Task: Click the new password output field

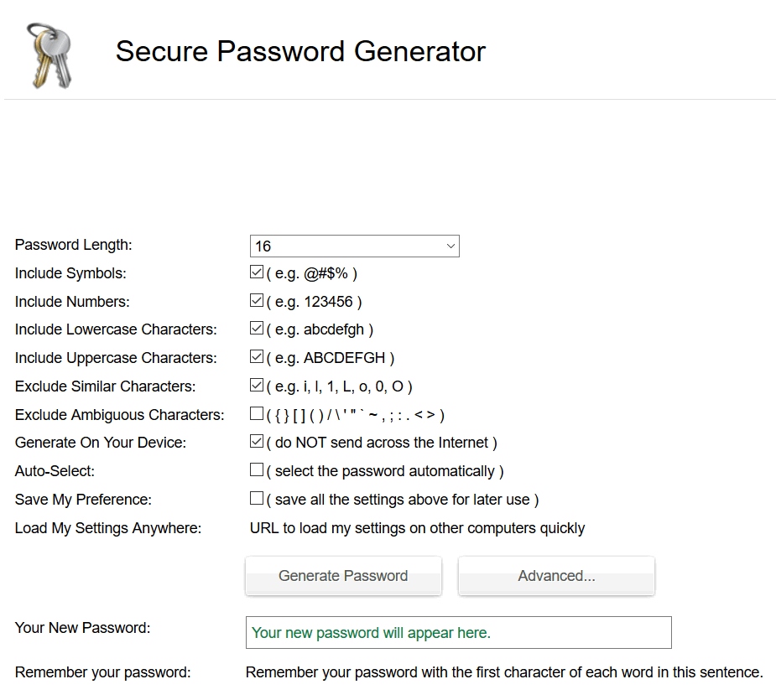Action: tap(459, 632)
